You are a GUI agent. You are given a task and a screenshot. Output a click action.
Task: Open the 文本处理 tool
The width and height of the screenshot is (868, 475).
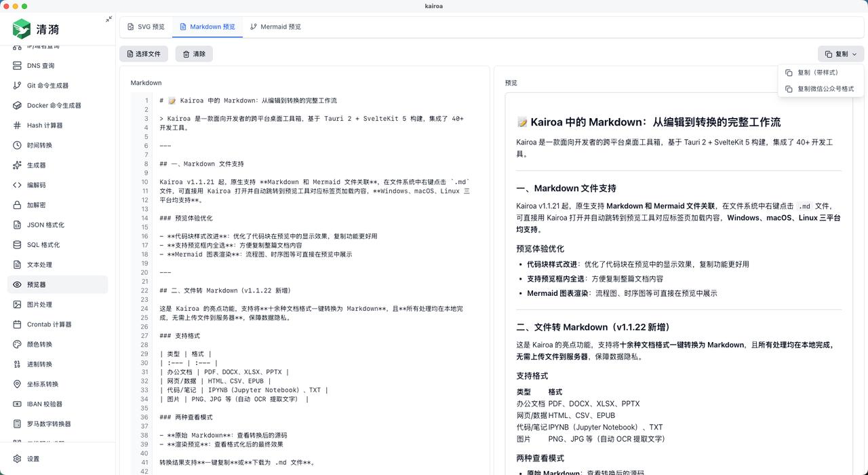click(x=58, y=265)
